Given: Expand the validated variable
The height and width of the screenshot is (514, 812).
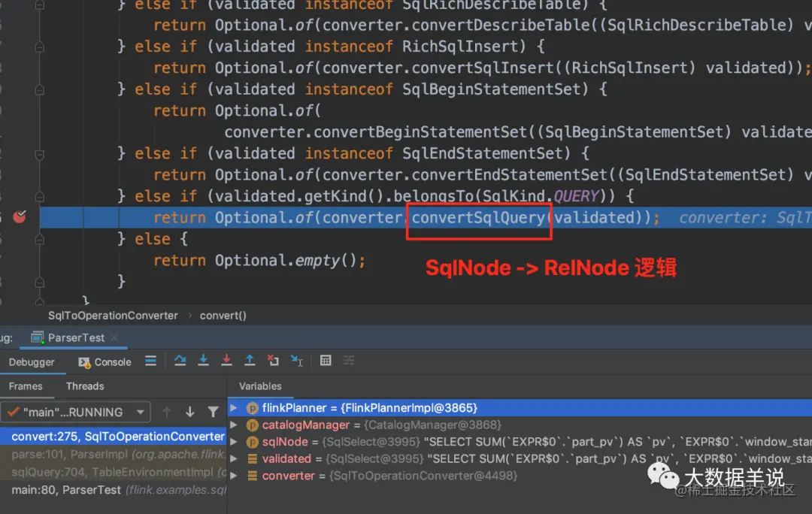Looking at the screenshot, I should 234,458.
